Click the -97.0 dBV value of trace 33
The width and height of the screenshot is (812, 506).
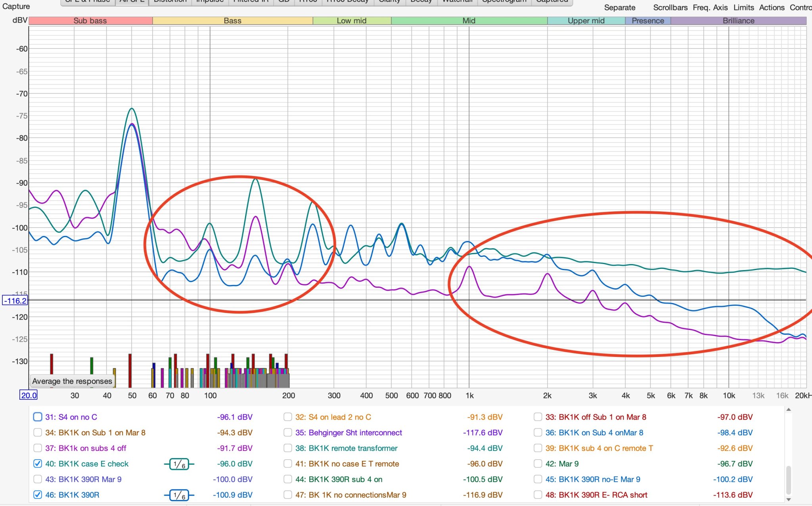coord(735,417)
